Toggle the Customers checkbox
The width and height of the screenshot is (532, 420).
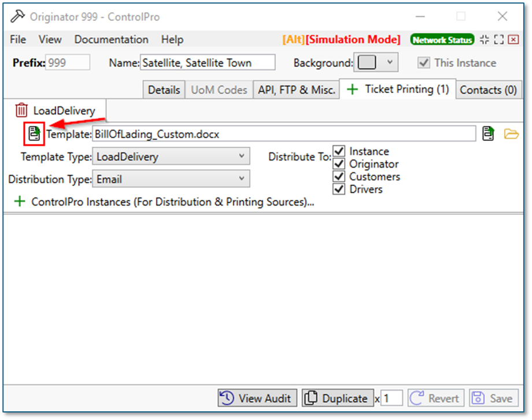pos(339,176)
